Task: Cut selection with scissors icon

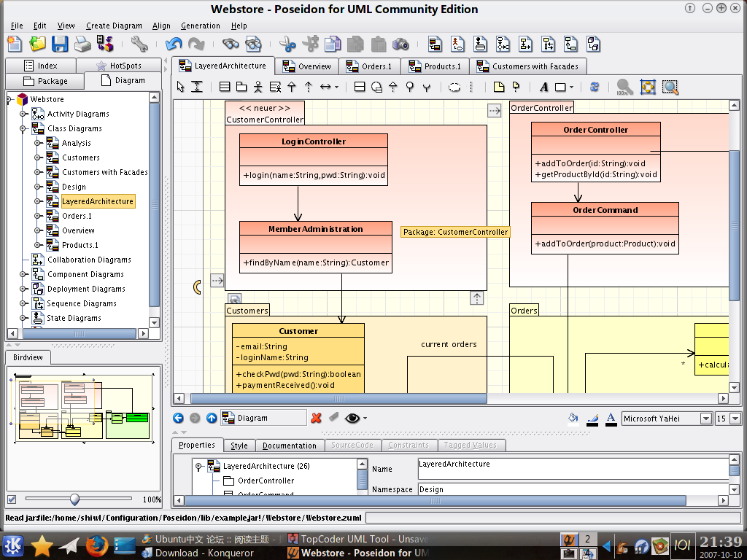Action: coord(287,44)
